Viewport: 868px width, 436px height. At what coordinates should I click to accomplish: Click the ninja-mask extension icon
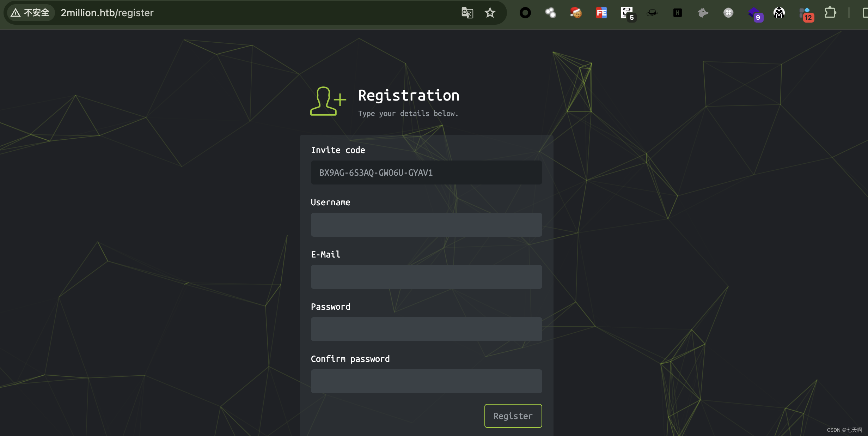[x=779, y=13]
